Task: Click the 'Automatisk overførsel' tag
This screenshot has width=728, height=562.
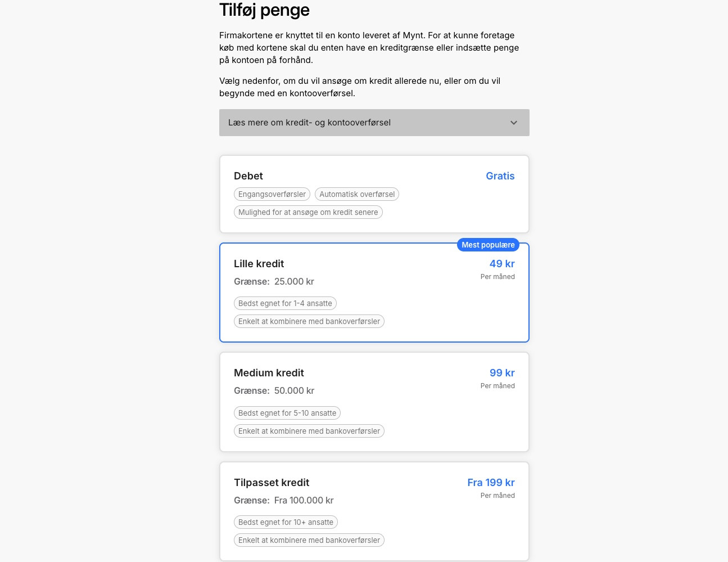Action: tap(357, 194)
